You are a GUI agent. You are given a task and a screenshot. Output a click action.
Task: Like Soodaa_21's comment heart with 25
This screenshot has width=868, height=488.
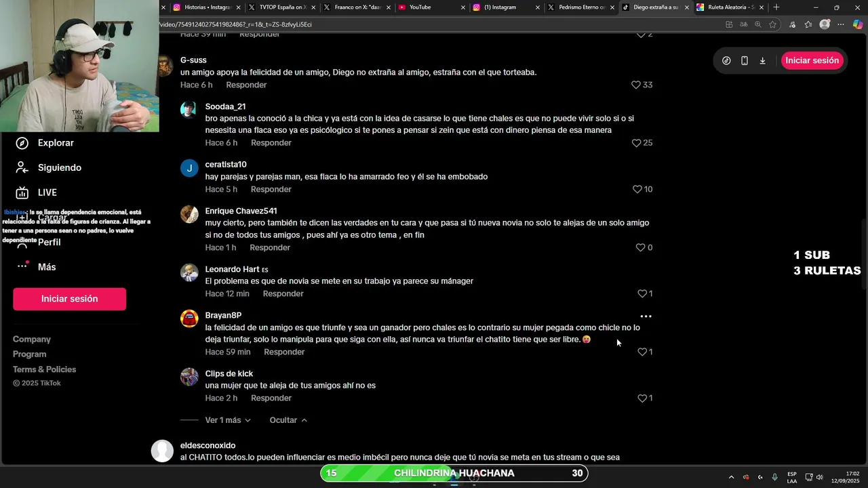(635, 143)
